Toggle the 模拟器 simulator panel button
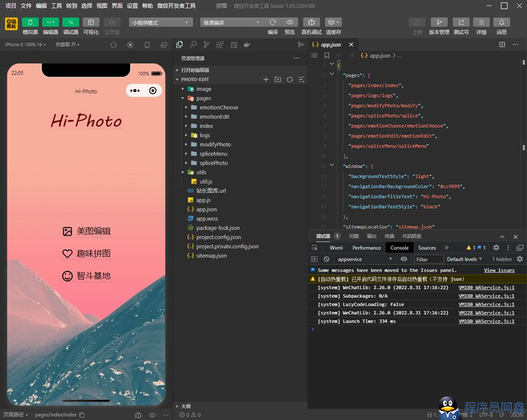Screen dimensions: 527x420 (x=30, y=22)
